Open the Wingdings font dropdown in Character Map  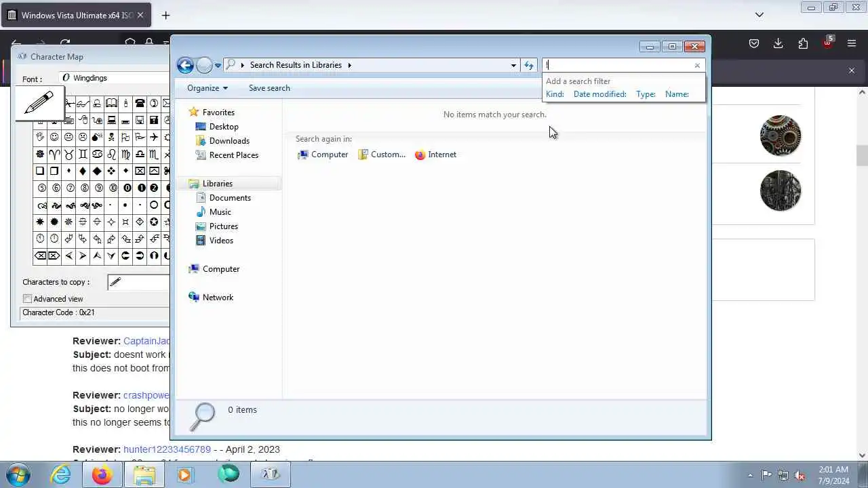[114, 78]
